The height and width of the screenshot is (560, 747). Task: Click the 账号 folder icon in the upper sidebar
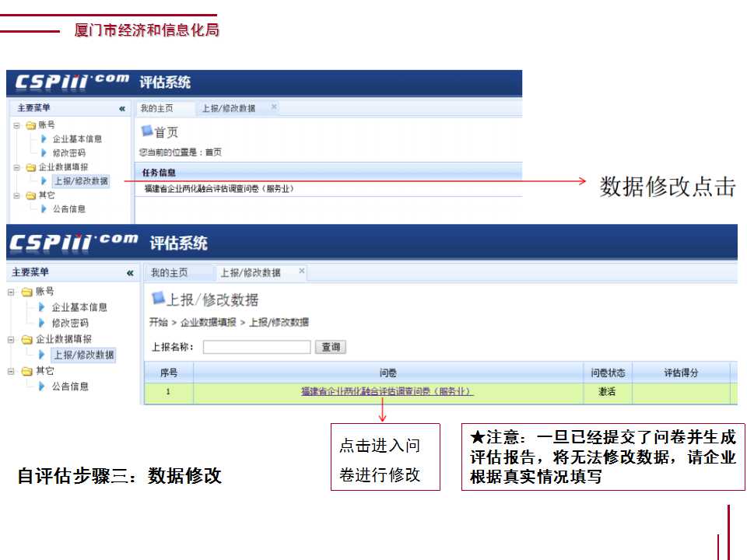30,125
